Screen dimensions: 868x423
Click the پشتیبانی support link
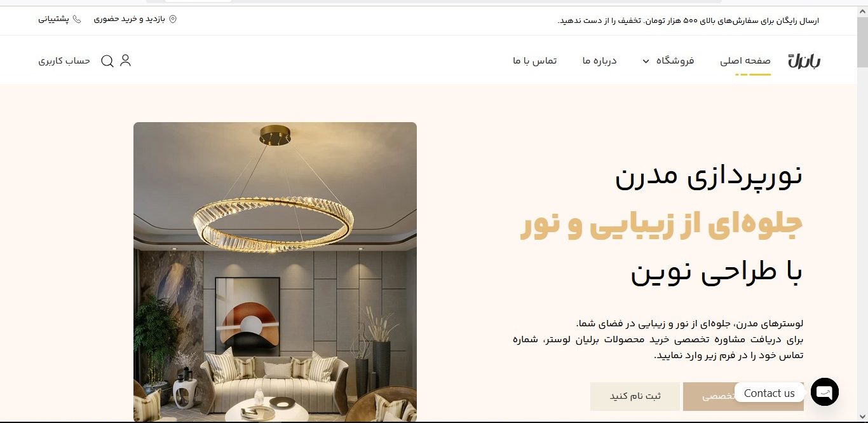[x=54, y=19]
